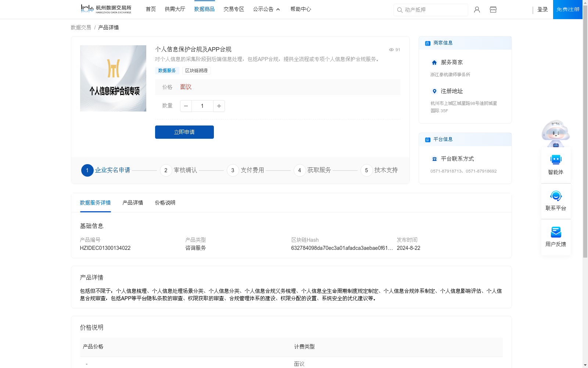Click the 立即申请 button

tap(184, 132)
